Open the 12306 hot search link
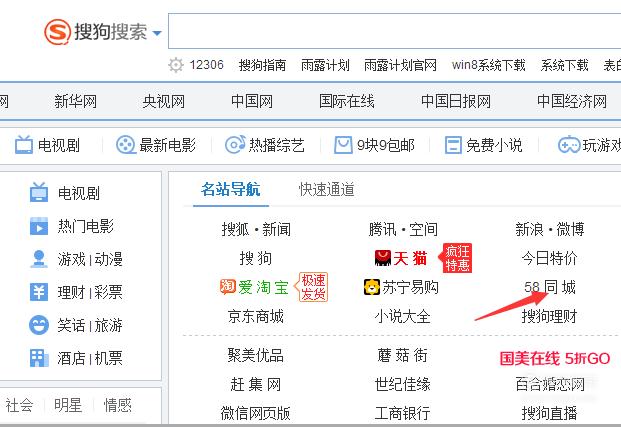The image size is (621, 427). 206,65
